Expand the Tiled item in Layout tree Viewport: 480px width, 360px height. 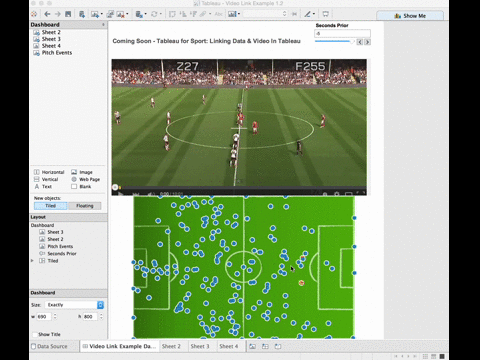(x=32, y=261)
